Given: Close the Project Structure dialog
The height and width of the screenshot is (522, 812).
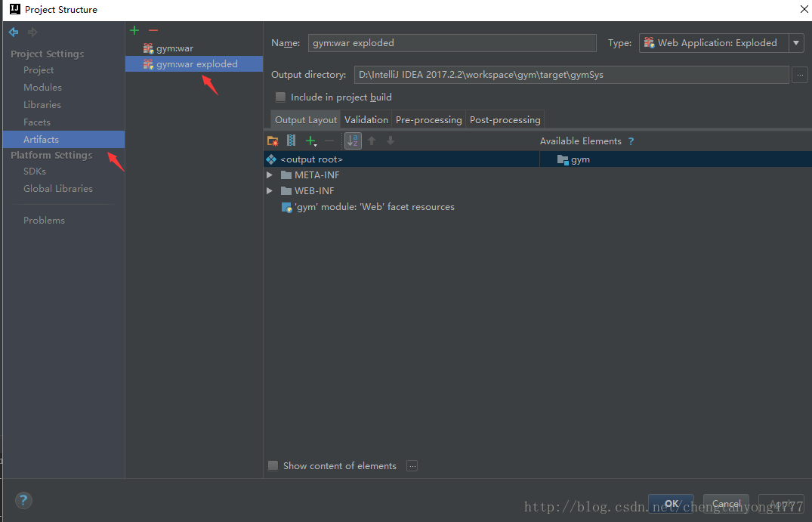Looking at the screenshot, I should coord(804,9).
